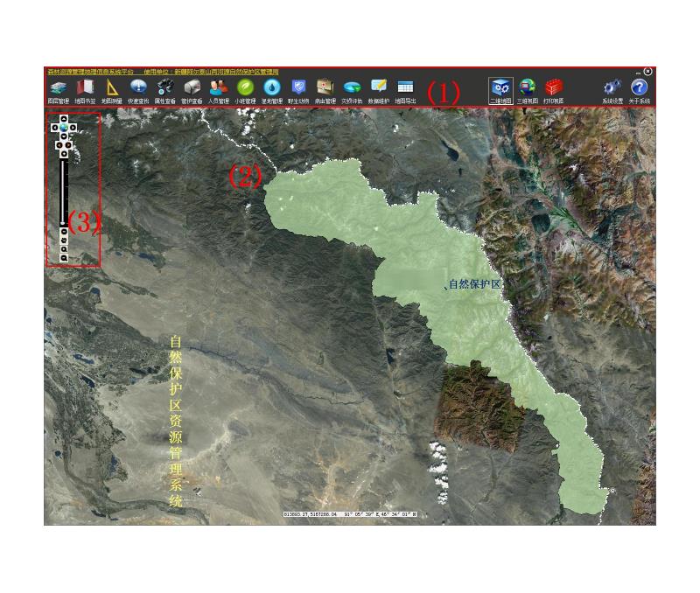
Task: Click the globe full-extent button
Action: (64, 128)
